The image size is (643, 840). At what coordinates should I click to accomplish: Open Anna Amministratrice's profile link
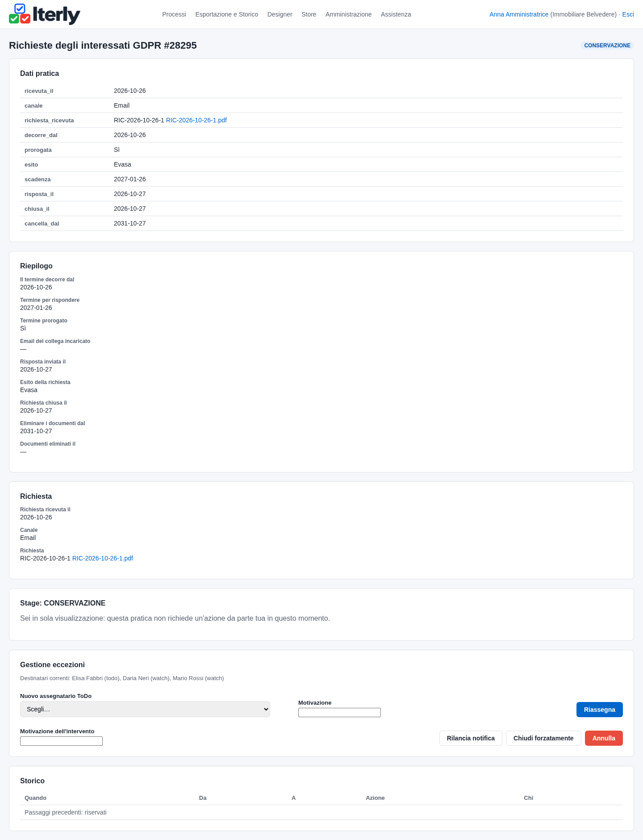pyautogui.click(x=519, y=14)
